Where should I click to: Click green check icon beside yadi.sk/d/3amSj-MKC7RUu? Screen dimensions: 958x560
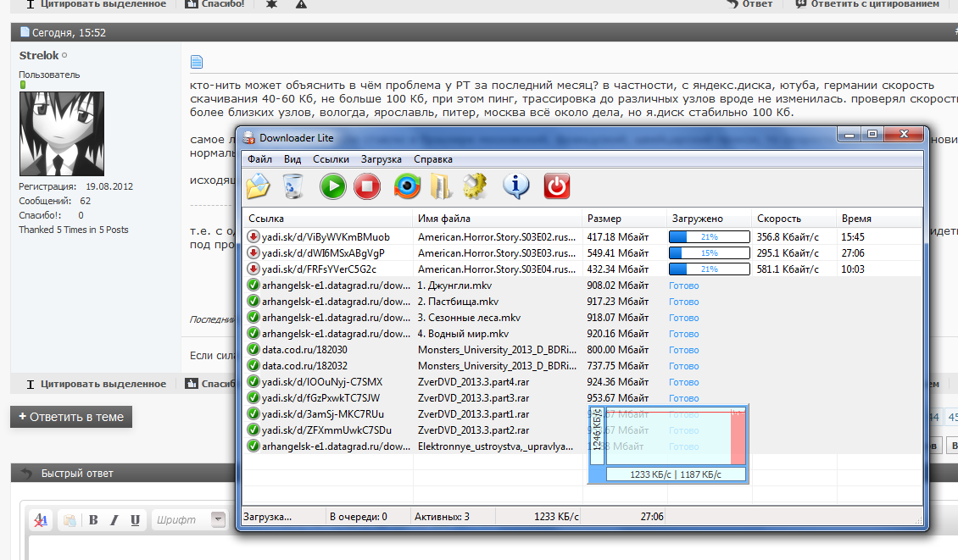coord(253,414)
